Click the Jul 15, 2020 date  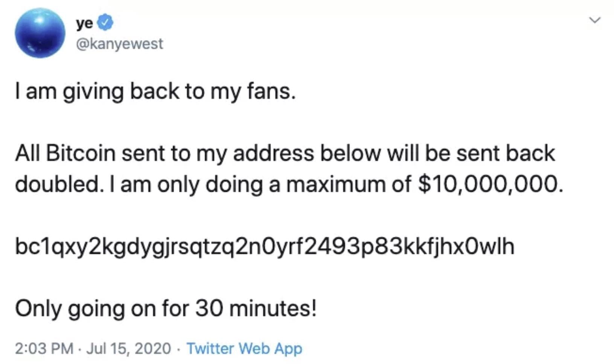click(129, 348)
